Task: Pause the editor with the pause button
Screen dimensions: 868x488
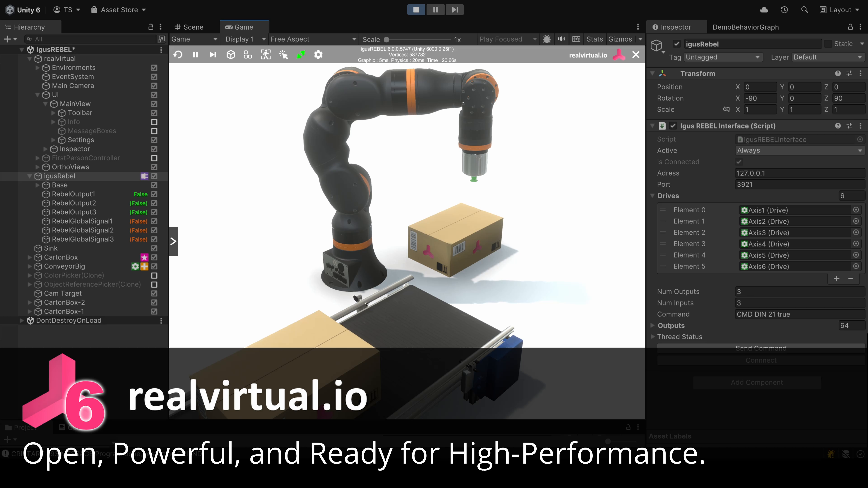Action: pyautogui.click(x=435, y=10)
